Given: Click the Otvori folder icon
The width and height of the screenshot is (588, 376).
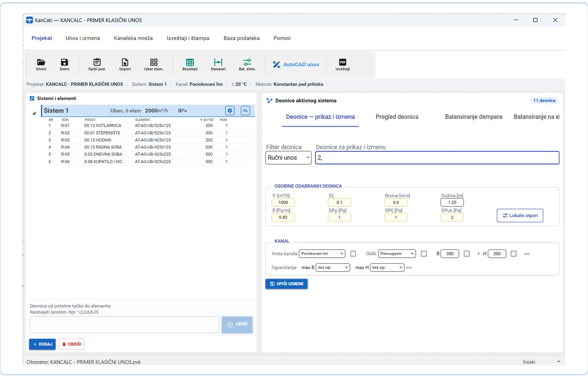Looking at the screenshot, I should click(41, 62).
